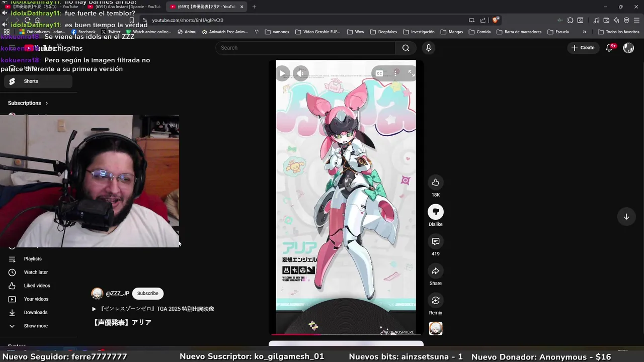Expand the vamonos bookmarks folder
This screenshot has height=362, width=644.
pyautogui.click(x=277, y=32)
